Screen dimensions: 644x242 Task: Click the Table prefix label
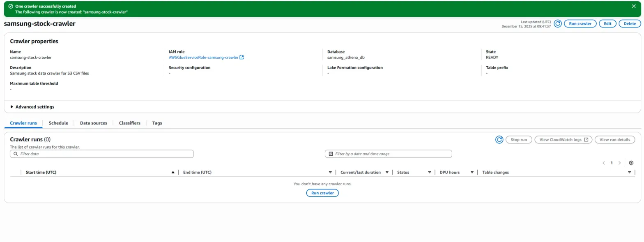coord(497,67)
